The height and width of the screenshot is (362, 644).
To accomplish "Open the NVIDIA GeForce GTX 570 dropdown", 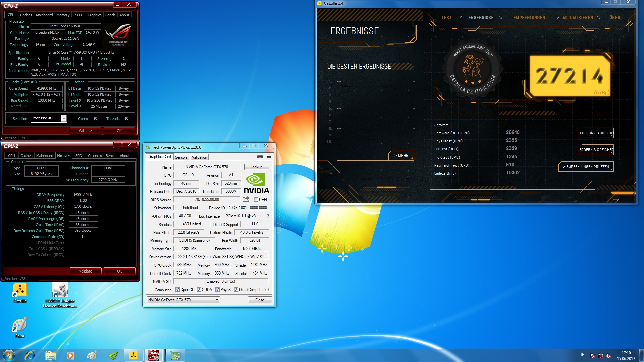I will [x=183, y=300].
